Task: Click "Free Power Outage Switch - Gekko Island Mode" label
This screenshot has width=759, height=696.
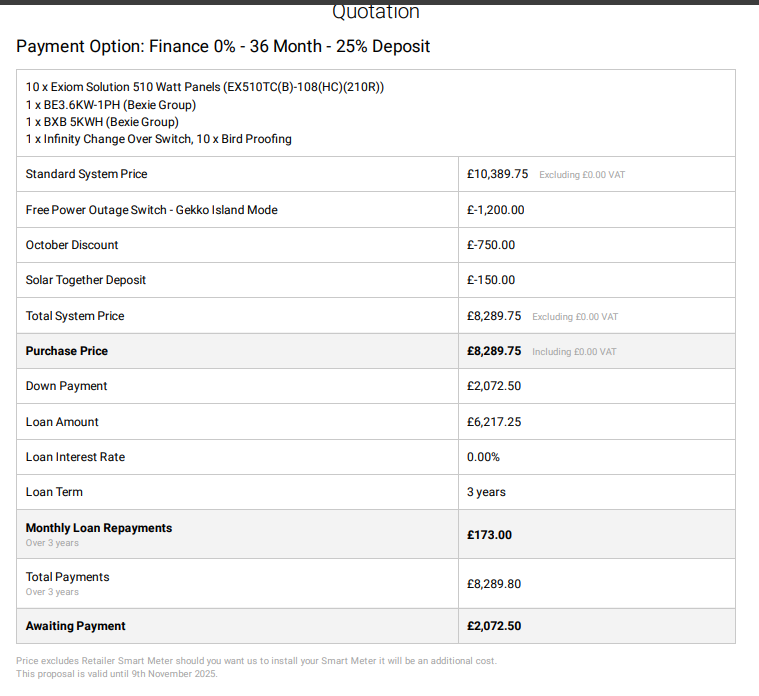Action: point(152,210)
